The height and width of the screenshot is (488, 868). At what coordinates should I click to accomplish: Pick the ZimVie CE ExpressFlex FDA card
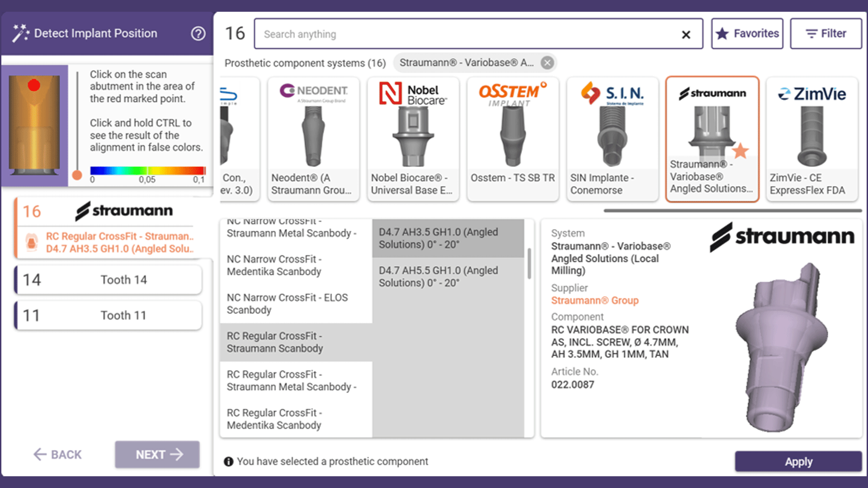click(812, 139)
